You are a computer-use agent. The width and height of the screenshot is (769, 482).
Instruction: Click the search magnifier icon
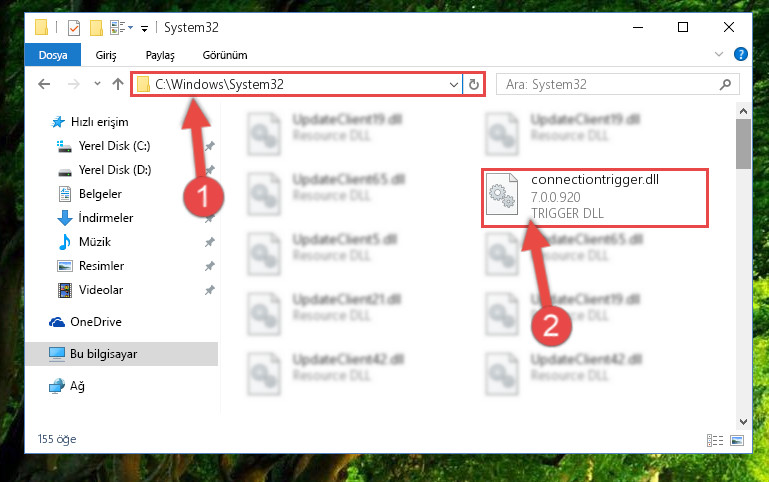pyautogui.click(x=725, y=84)
